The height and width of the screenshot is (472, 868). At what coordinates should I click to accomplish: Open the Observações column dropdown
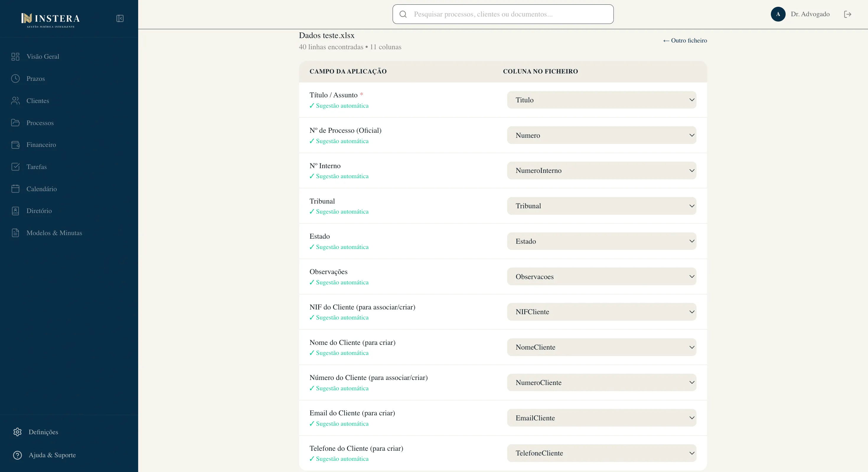601,277
